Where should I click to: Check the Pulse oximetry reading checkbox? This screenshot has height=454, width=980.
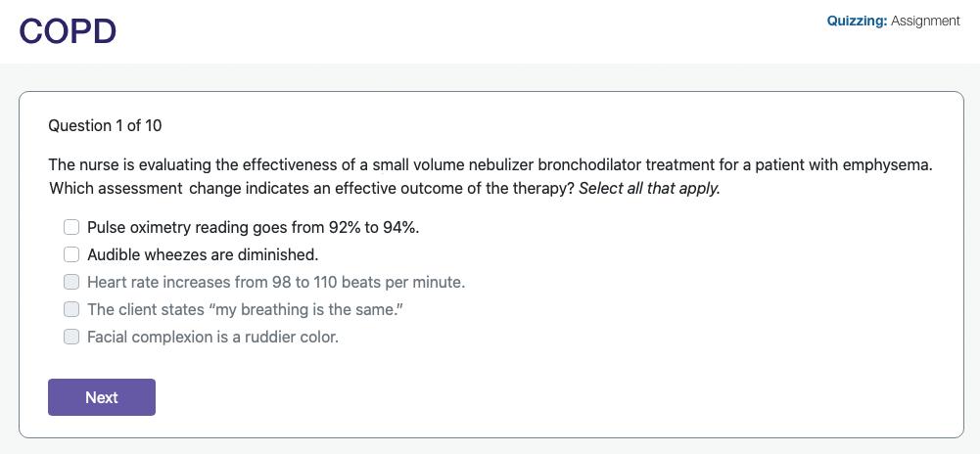(x=71, y=227)
